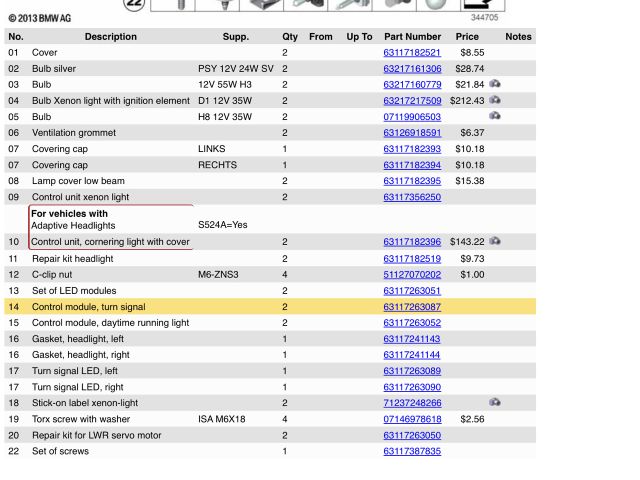The height and width of the screenshot is (480, 640).
Task: Click notes icon for Stick-on label xenon-light
Action: coord(495,403)
